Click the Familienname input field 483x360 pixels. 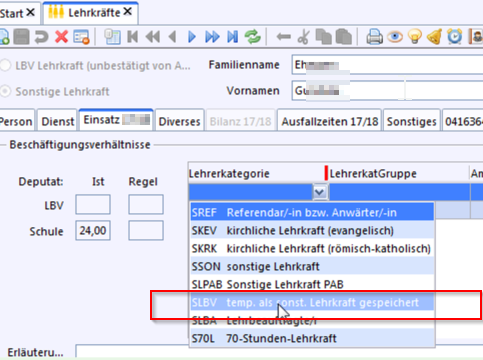[387, 65]
